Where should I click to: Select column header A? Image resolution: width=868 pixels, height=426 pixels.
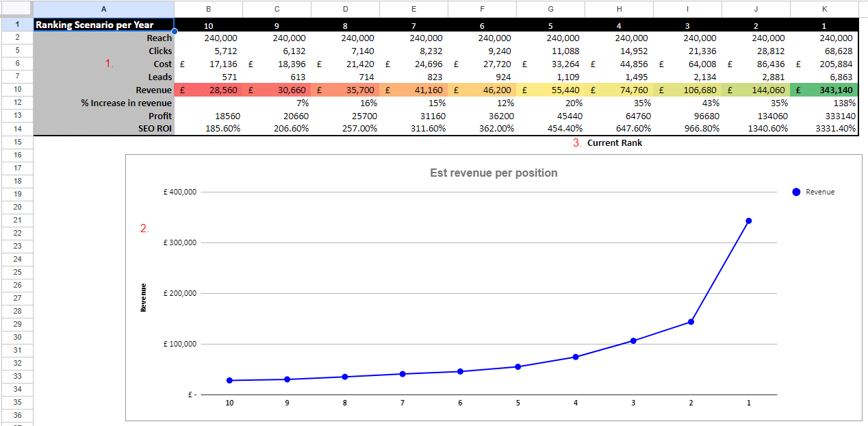(x=103, y=9)
